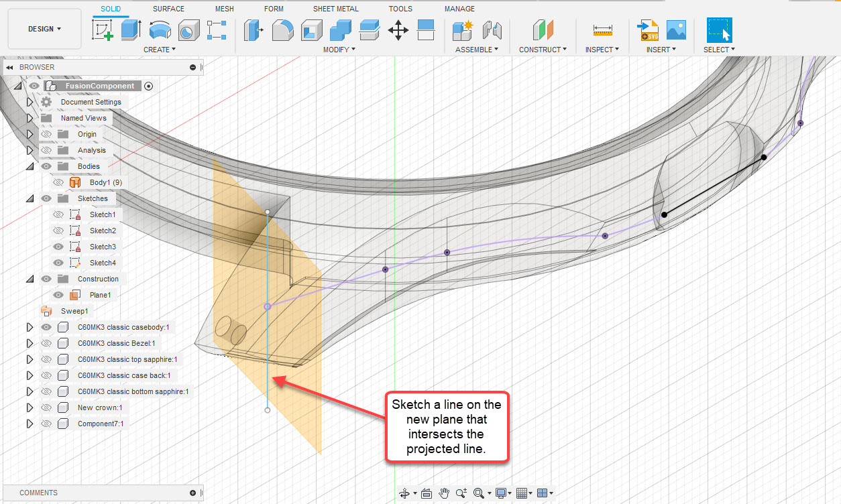Image resolution: width=841 pixels, height=504 pixels.
Task: Click the Insert SVG icon
Action: 648,30
